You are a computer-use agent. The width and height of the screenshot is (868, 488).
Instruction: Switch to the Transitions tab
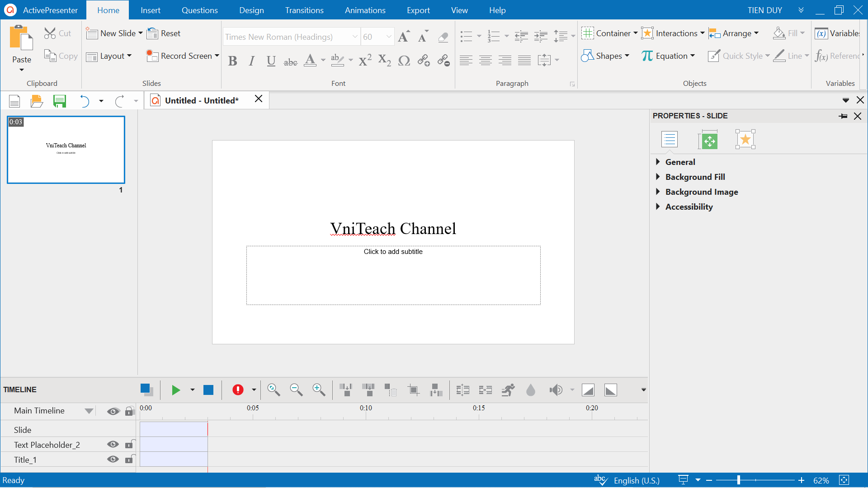[304, 10]
